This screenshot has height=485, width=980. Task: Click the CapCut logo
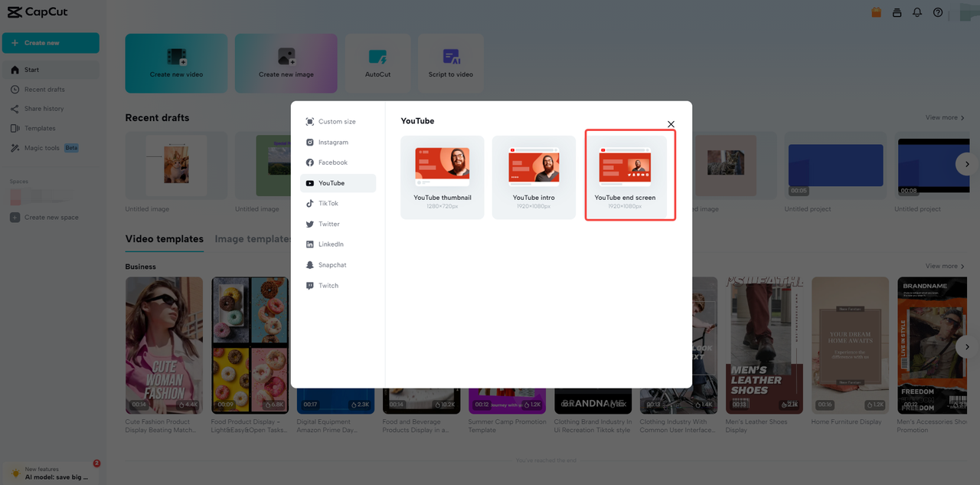click(37, 13)
